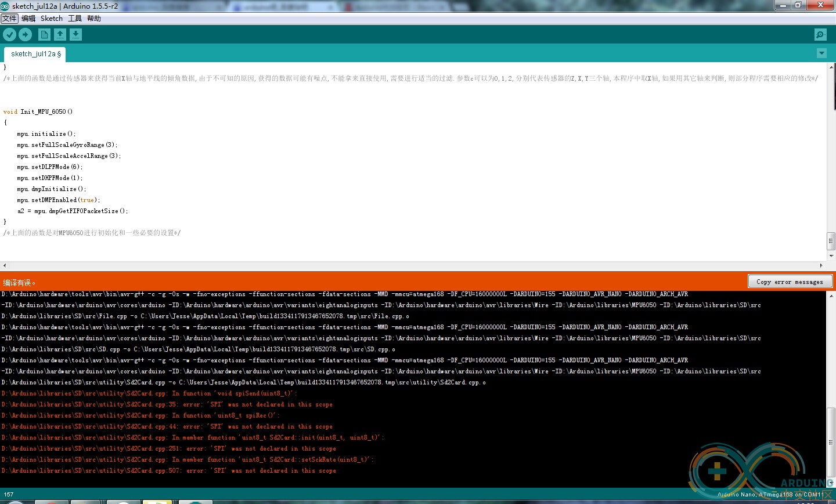Screen dimensions: 836x504
Task: Click the line 'mpu.dmpInitialize();'
Action: click(x=52, y=189)
